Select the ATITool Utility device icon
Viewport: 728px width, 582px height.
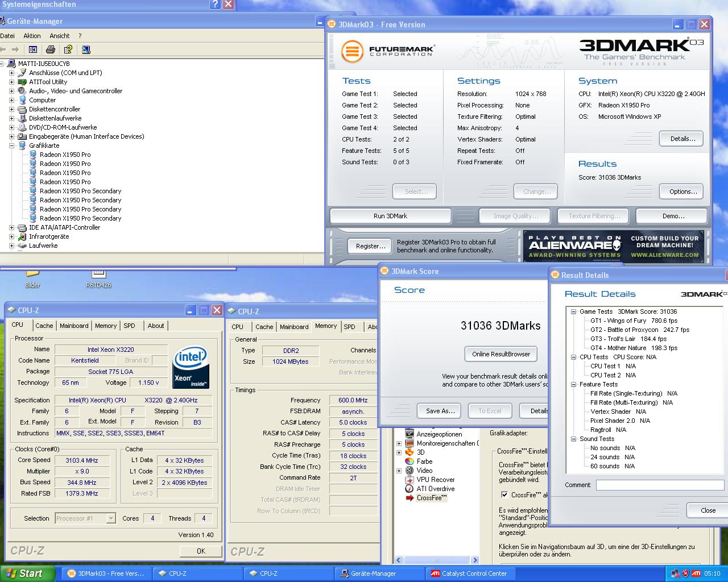(22, 82)
